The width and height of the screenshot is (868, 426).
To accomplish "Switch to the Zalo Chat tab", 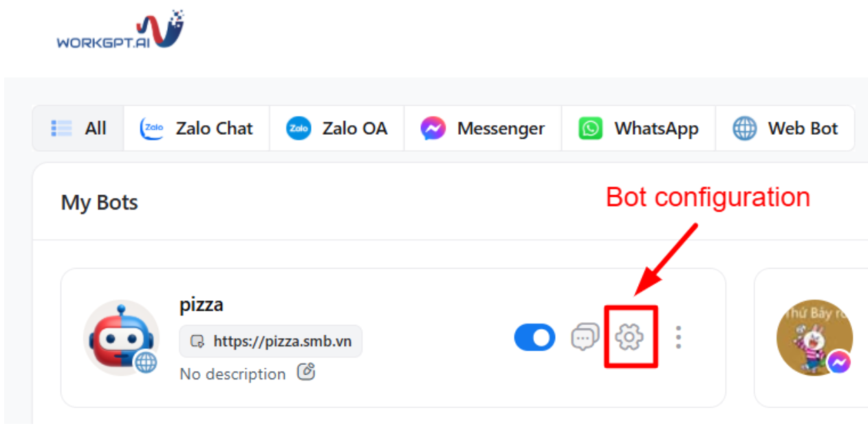I will tap(197, 128).
